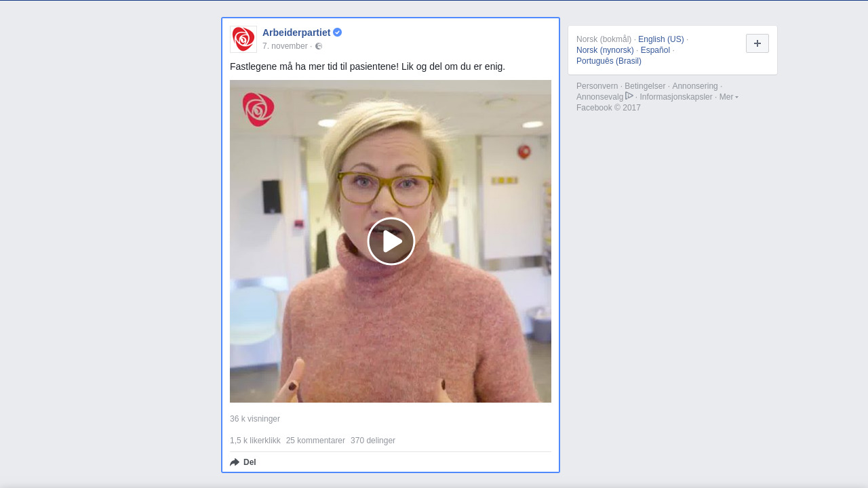Switch language to Norsk (nynorsk)
Viewport: 868px width, 488px height.
pyautogui.click(x=605, y=50)
